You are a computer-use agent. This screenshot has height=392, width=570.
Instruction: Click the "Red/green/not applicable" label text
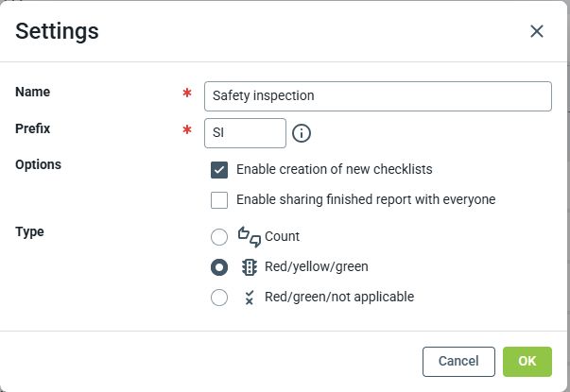click(x=339, y=297)
